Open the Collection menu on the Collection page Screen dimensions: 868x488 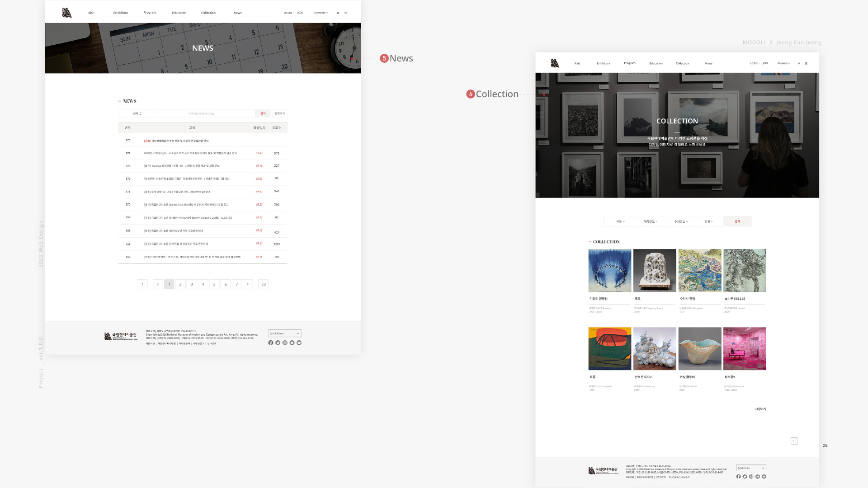683,63
